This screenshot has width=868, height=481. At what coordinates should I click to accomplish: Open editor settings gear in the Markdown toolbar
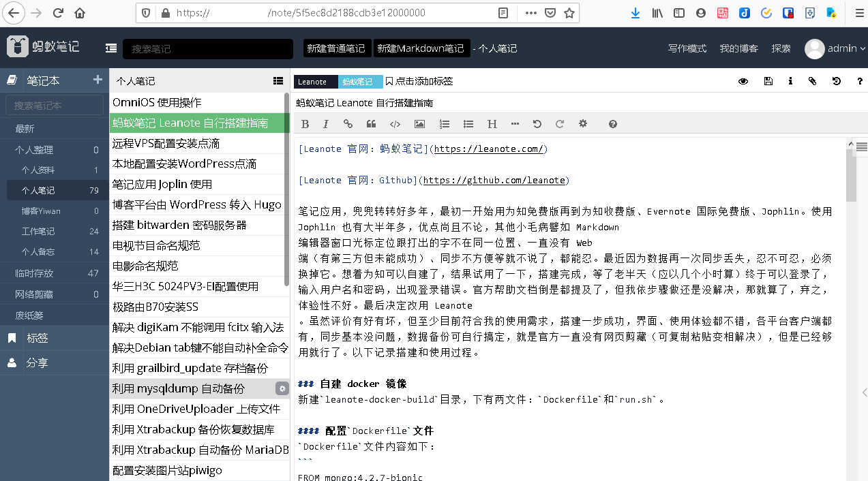point(583,124)
